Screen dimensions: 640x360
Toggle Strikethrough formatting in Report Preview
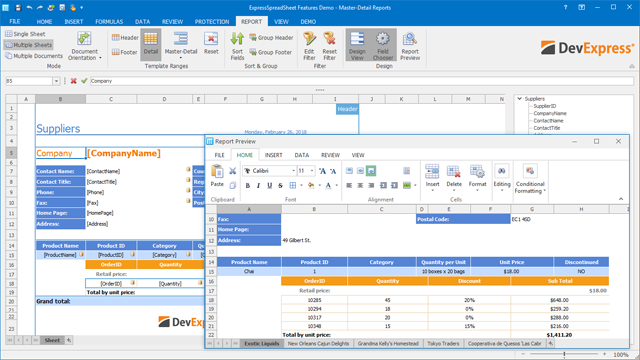coord(280,185)
